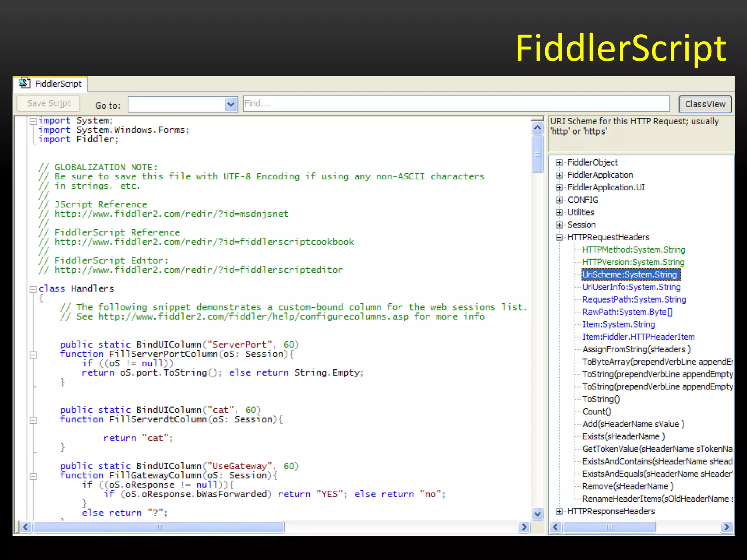Click the 'class Handlers' code line
This screenshot has height=560, width=747.
coord(76,288)
